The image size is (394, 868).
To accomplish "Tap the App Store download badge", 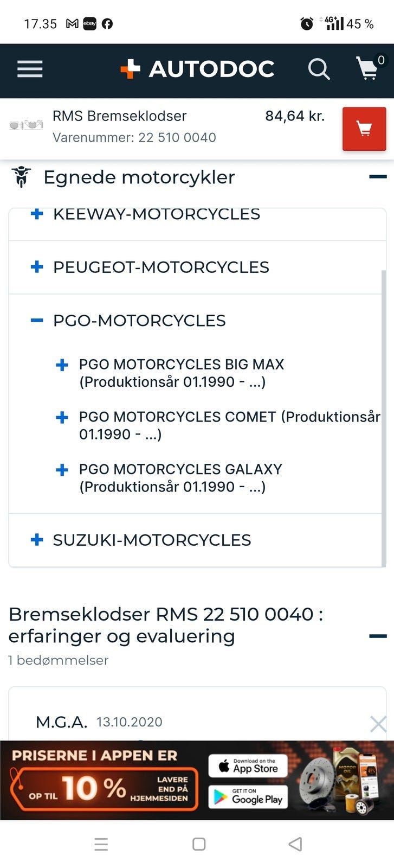I will (x=248, y=765).
